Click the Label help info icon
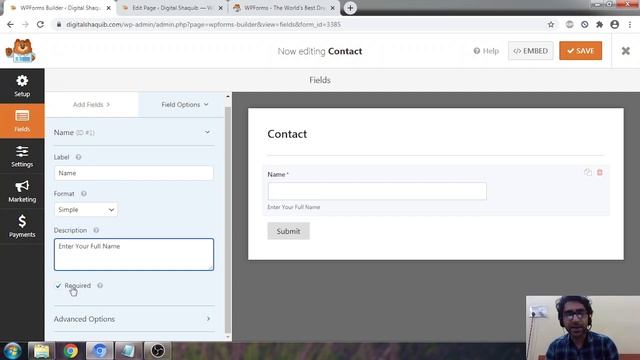This screenshot has height=360, width=640. 78,157
